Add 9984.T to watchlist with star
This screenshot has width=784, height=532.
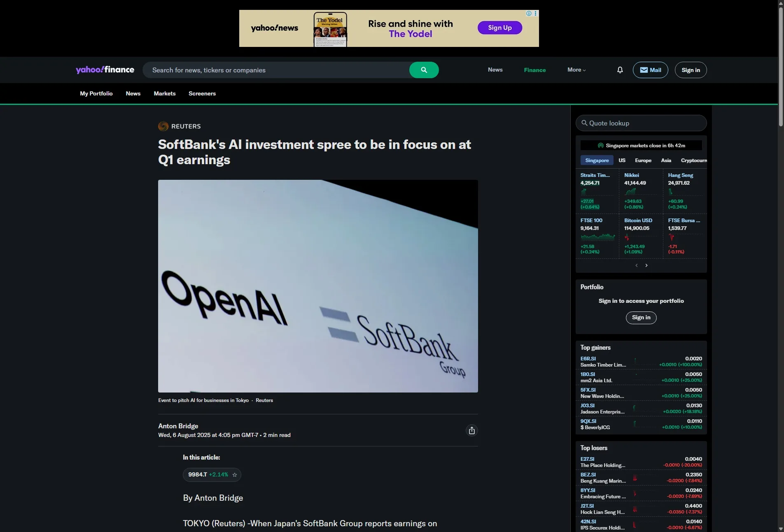tap(235, 475)
